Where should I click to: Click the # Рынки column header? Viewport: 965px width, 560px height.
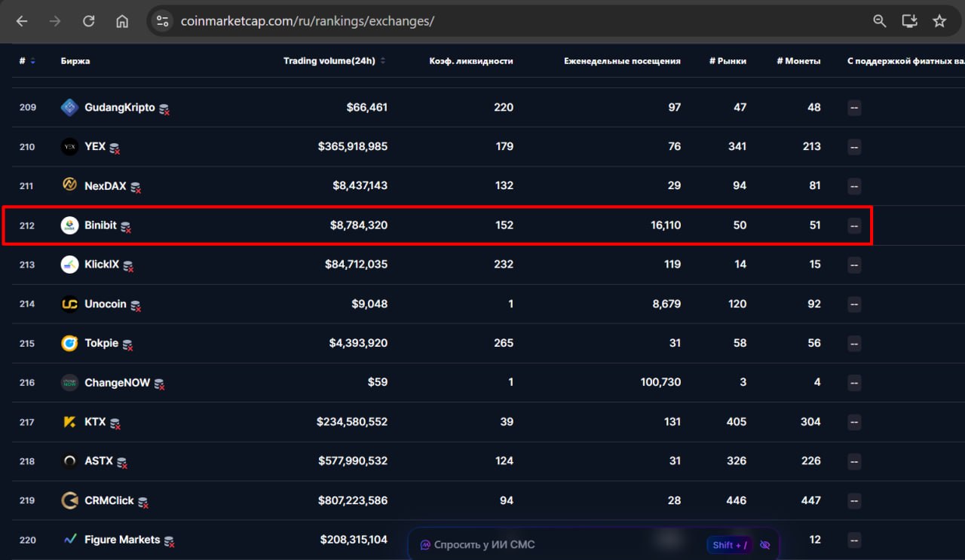[x=728, y=61]
